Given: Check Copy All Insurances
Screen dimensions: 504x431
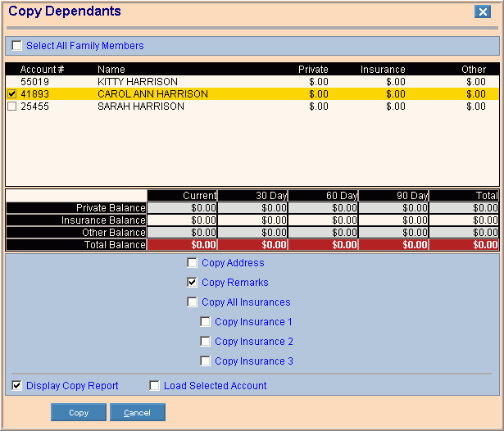Looking at the screenshot, I should tap(193, 302).
